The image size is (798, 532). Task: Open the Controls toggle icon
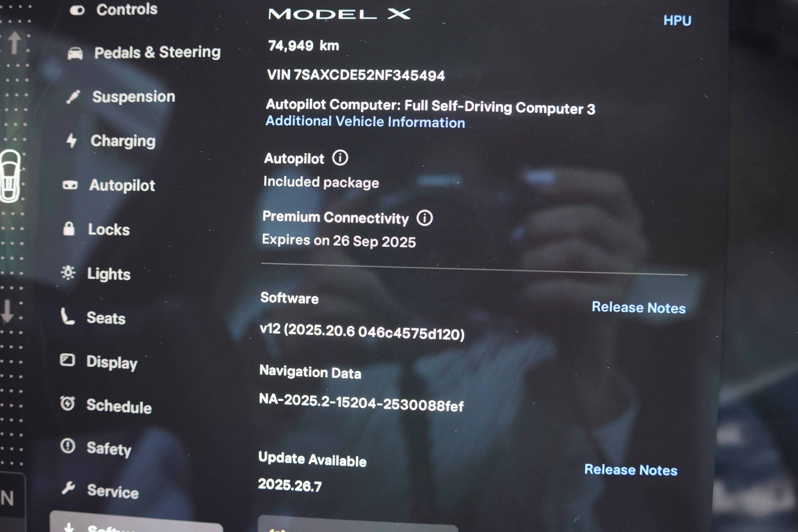[x=77, y=10]
